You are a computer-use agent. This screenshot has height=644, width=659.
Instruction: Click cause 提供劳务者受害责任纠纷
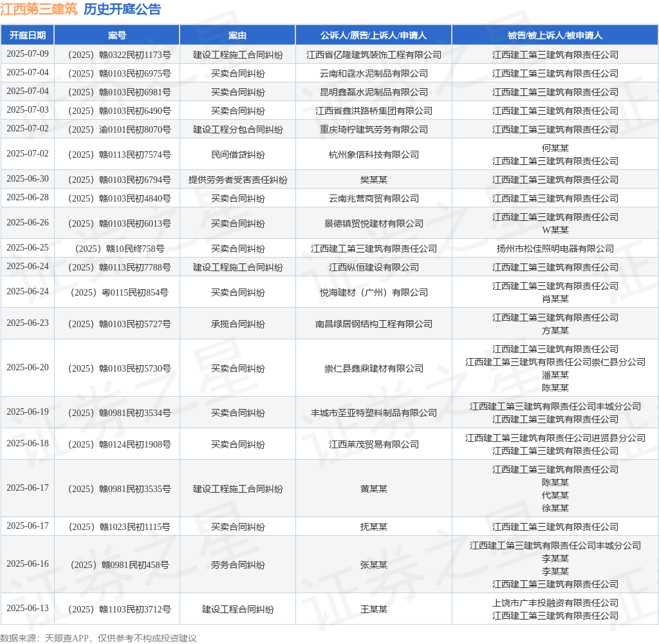(x=237, y=180)
